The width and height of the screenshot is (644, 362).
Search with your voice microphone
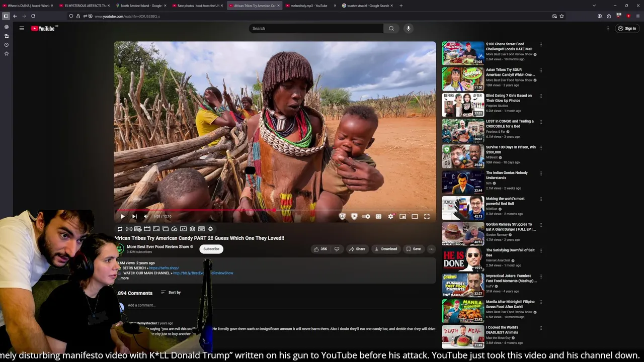click(x=409, y=28)
